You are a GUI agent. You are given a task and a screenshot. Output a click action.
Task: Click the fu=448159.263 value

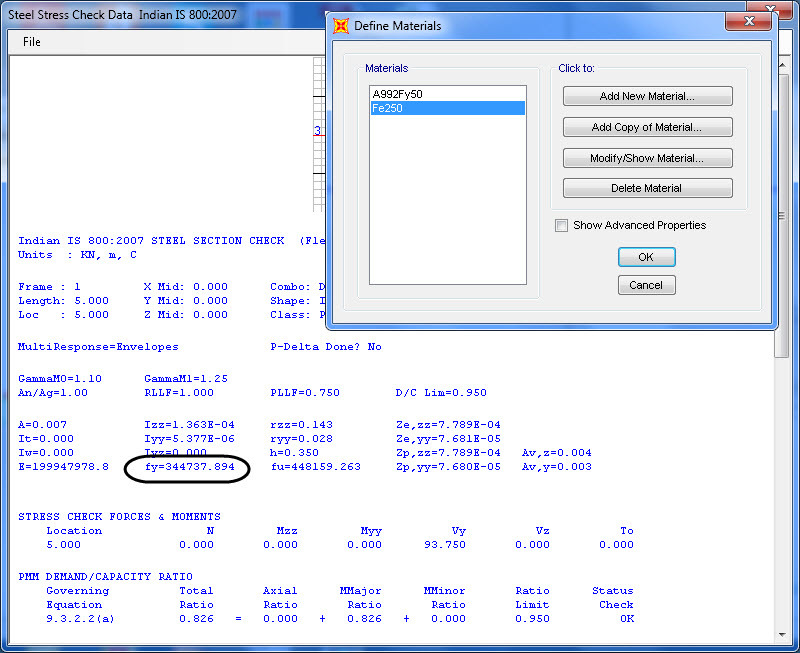click(315, 467)
